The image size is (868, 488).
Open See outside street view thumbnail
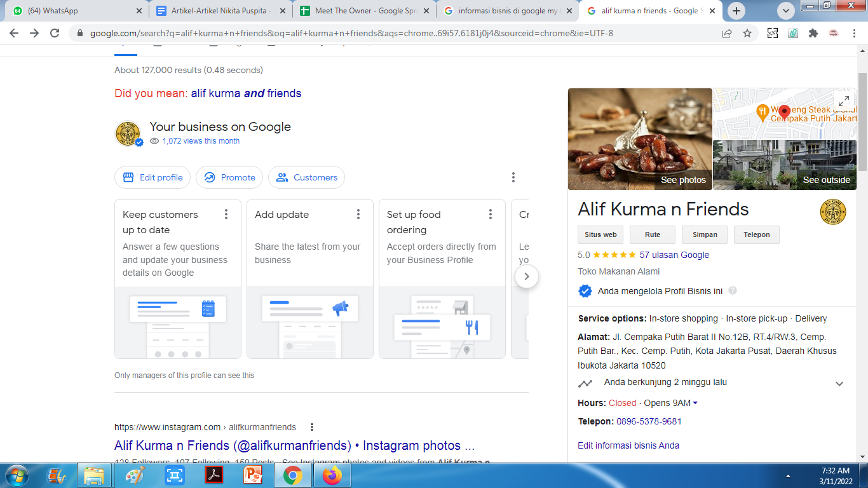tap(785, 165)
